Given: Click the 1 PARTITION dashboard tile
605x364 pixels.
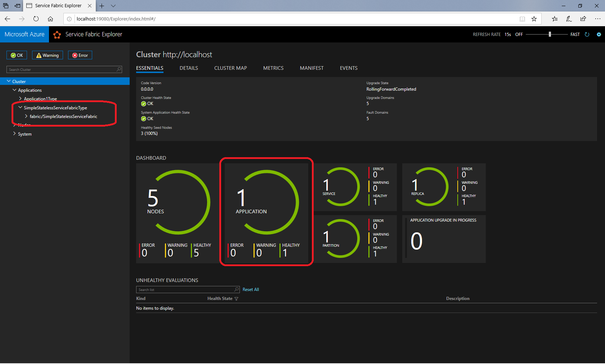Looking at the screenshot, I should click(355, 239).
